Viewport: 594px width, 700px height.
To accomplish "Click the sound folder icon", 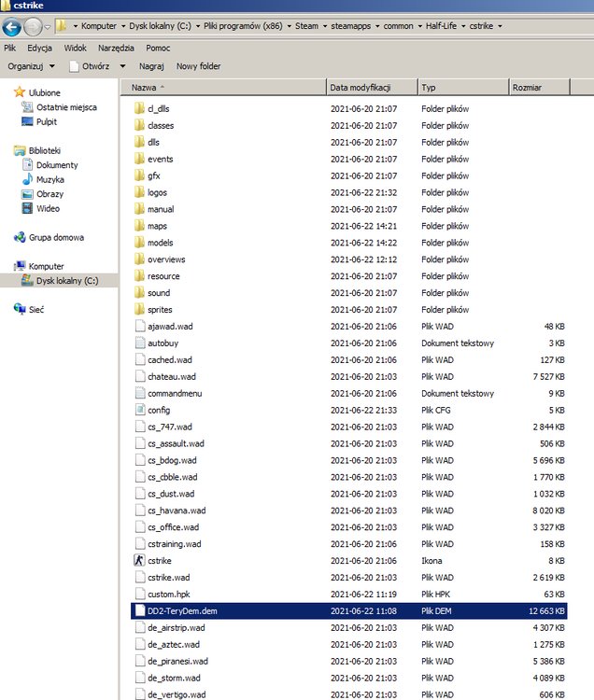I will [x=139, y=292].
